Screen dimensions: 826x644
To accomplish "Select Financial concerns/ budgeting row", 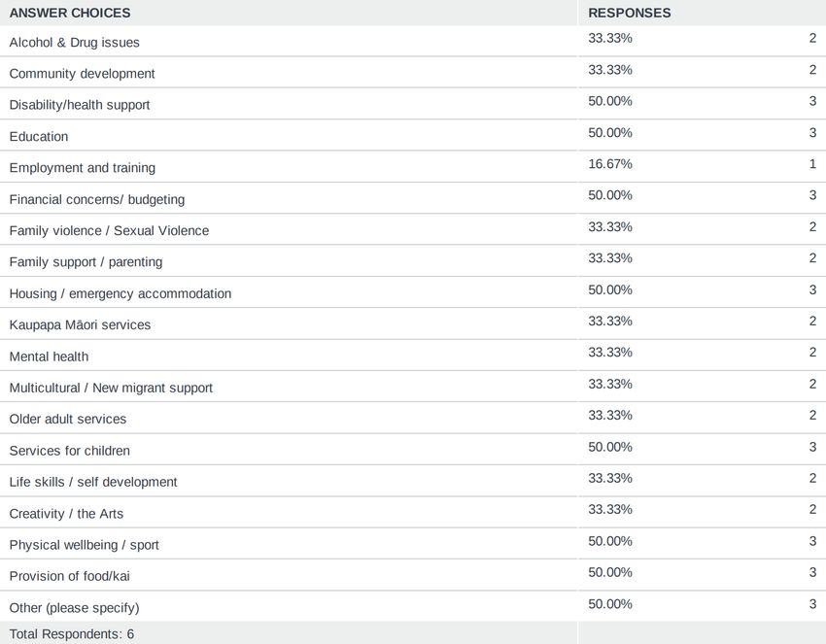I will click(413, 198).
